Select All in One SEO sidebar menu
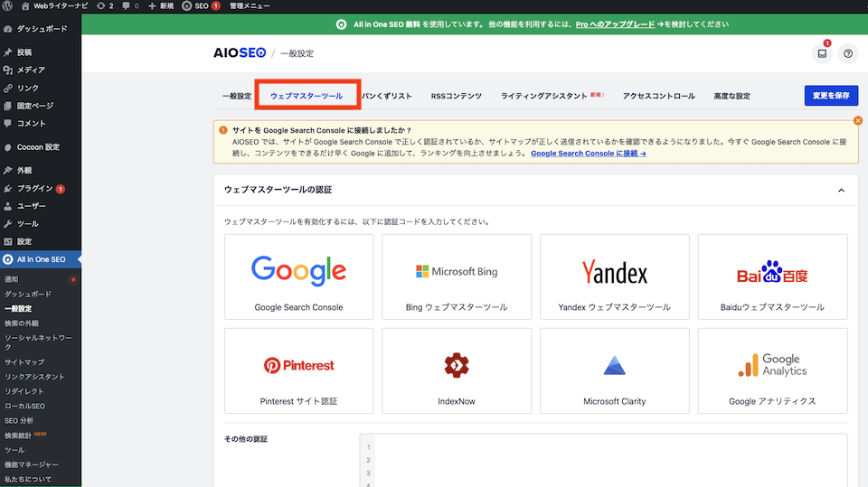Screen dimensions: 868x487 point(41,259)
